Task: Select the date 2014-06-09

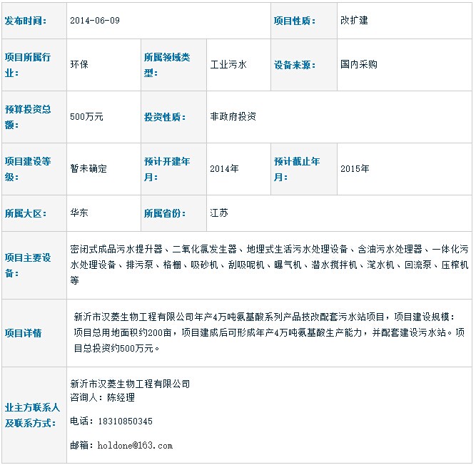Action: (x=95, y=21)
